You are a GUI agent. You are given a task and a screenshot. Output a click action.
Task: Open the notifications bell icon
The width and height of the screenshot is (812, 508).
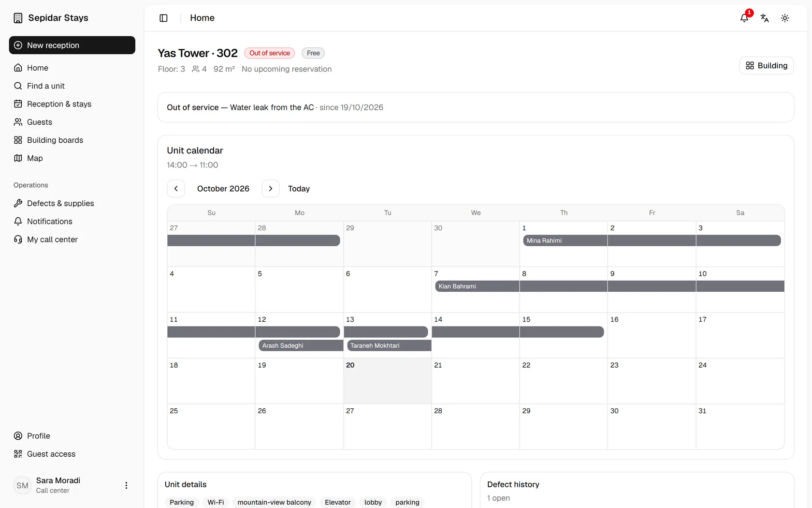coord(744,18)
